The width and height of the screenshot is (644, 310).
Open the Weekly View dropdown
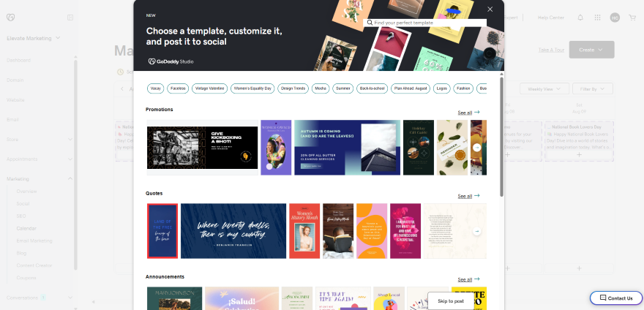pos(544,88)
